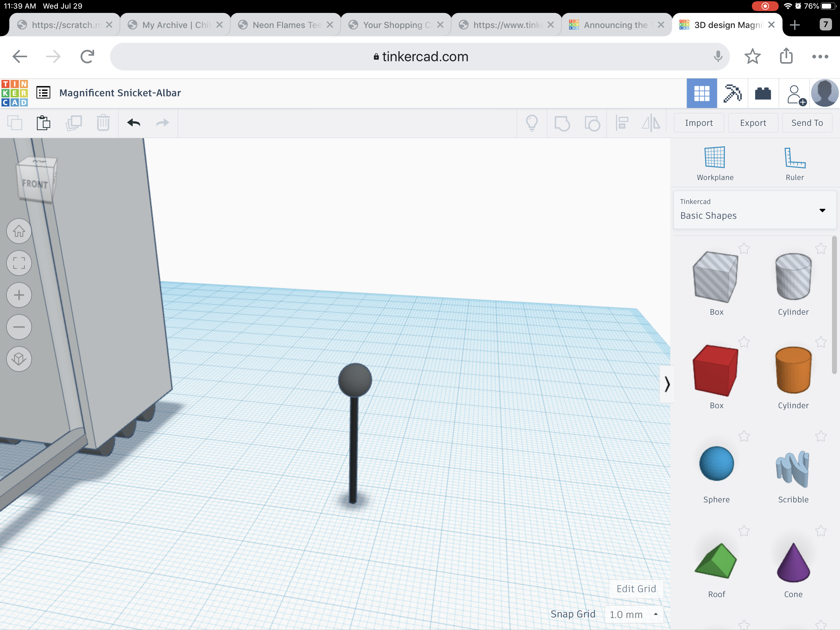The image size is (840, 630).
Task: Click the Duplicate and repeat icon
Action: [x=74, y=123]
